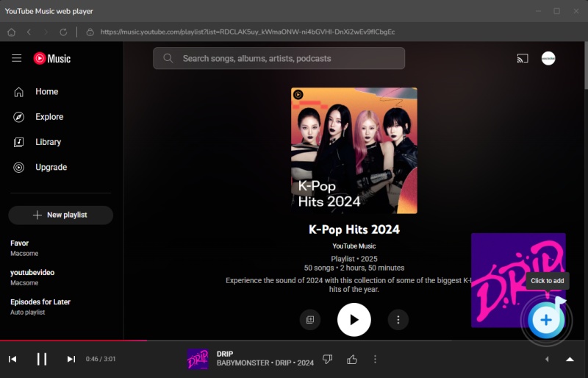Viewport: 588px width, 378px height.
Task: Expand the player bar controls arrow
Action: 547,359
